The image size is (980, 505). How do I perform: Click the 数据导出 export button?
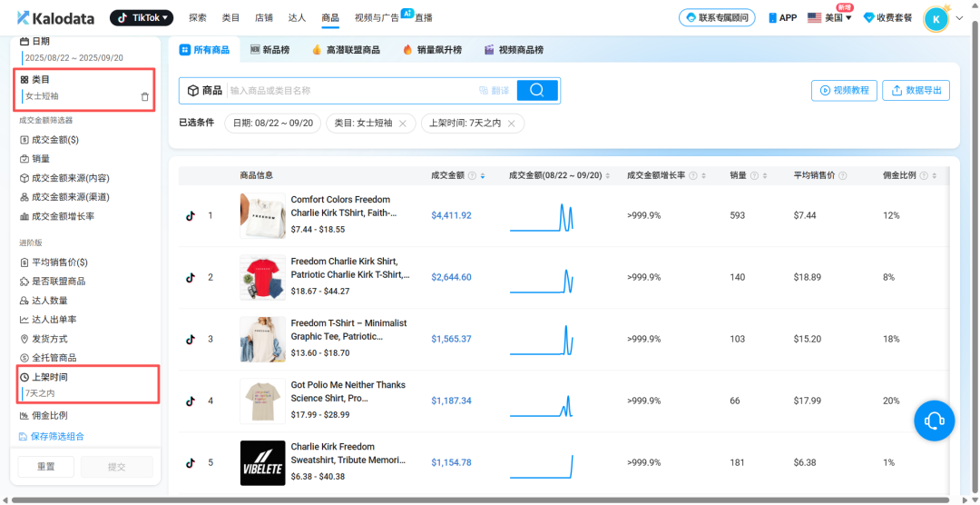pyautogui.click(x=917, y=90)
